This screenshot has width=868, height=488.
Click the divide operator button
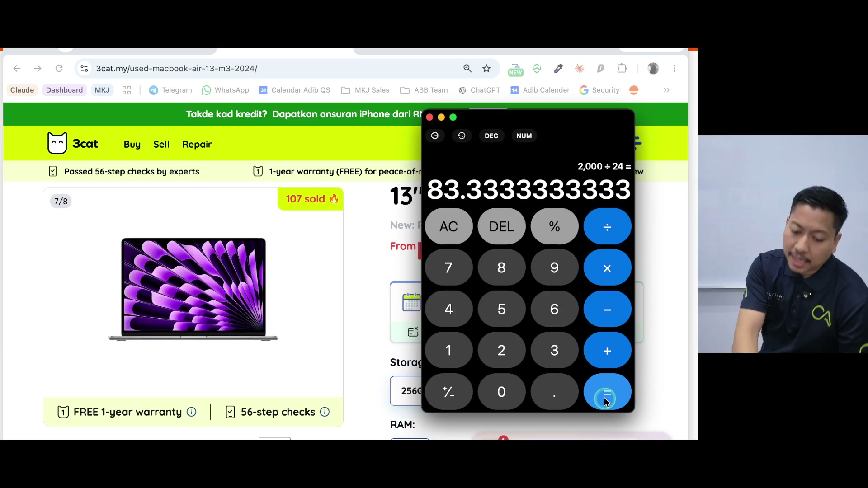tap(607, 226)
